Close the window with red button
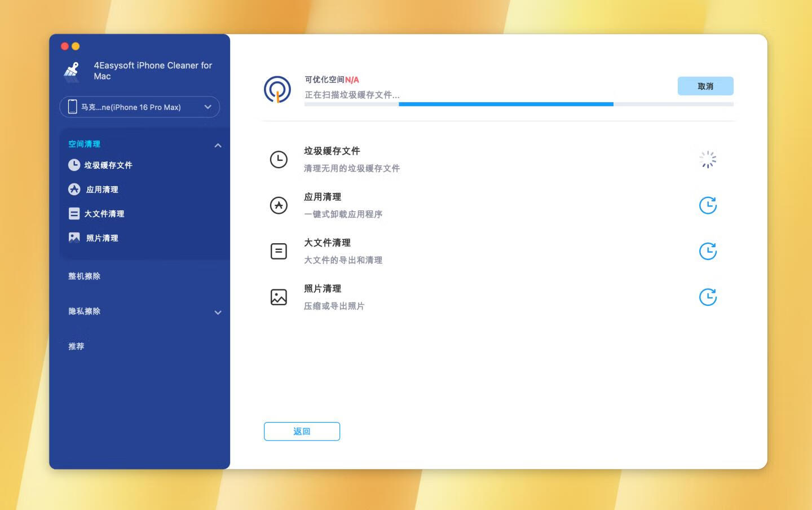Viewport: 812px width, 510px height. [x=65, y=46]
